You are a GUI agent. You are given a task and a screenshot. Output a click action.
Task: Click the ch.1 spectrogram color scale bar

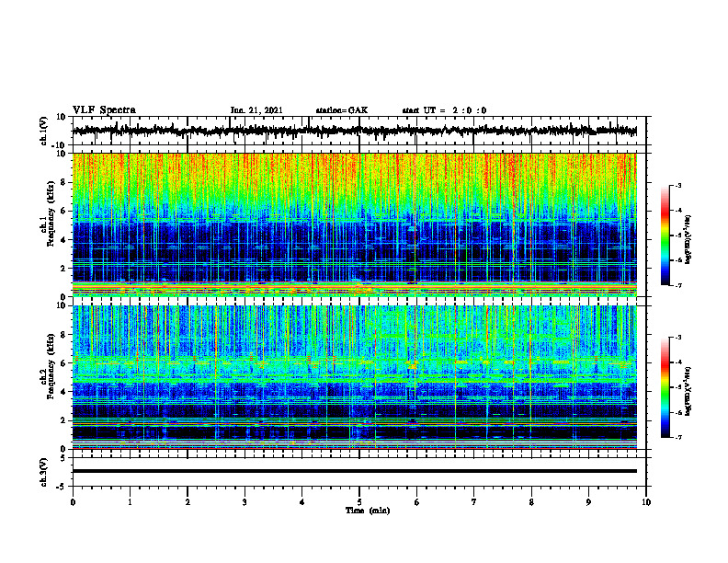(665, 236)
